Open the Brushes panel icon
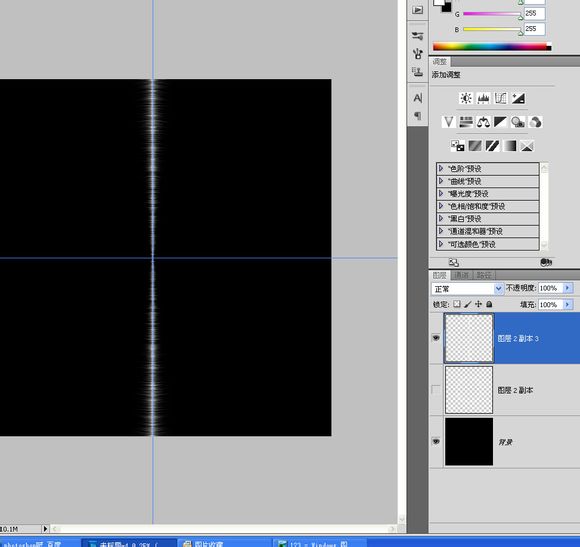Screen dimensions: 580x547 pos(418,54)
